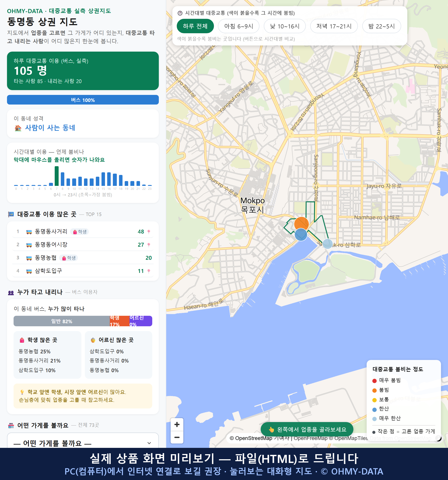Click the pink pin icon in 삼학도입구 row
The height and width of the screenshot is (480, 448).
tap(149, 271)
